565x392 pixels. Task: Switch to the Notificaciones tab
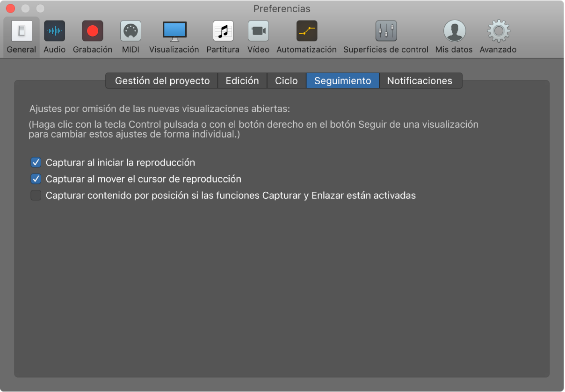tap(420, 80)
